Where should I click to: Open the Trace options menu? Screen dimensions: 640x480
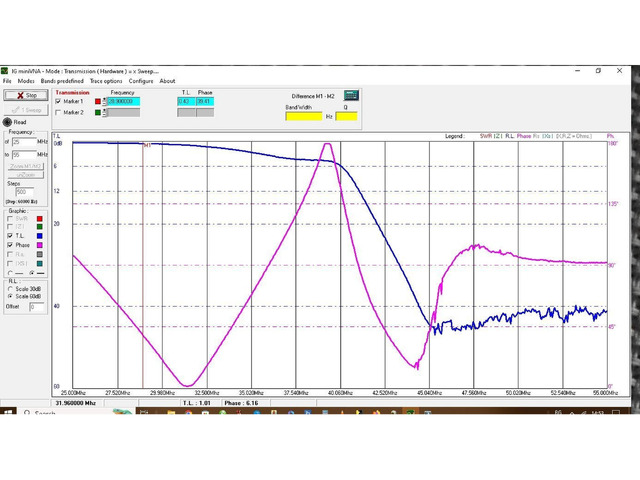pyautogui.click(x=106, y=81)
